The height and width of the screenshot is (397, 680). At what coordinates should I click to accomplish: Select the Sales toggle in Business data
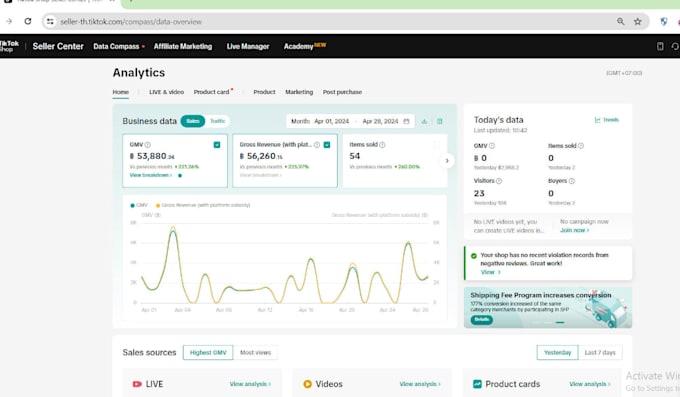(x=193, y=121)
